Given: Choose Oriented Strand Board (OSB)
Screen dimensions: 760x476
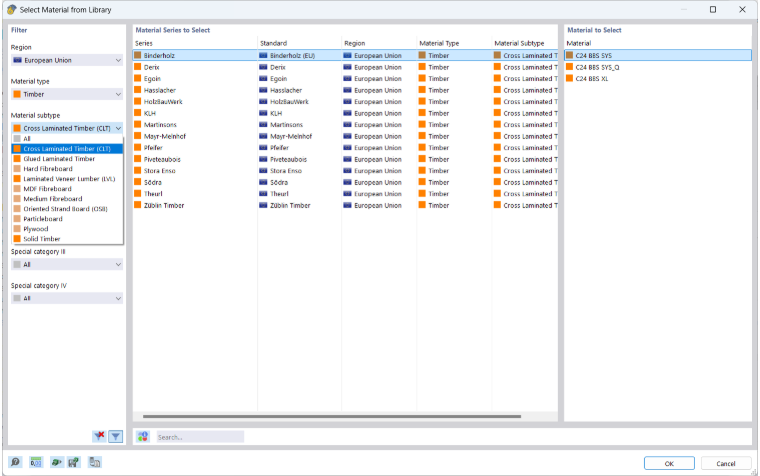Looking at the screenshot, I should pyautogui.click(x=67, y=209).
